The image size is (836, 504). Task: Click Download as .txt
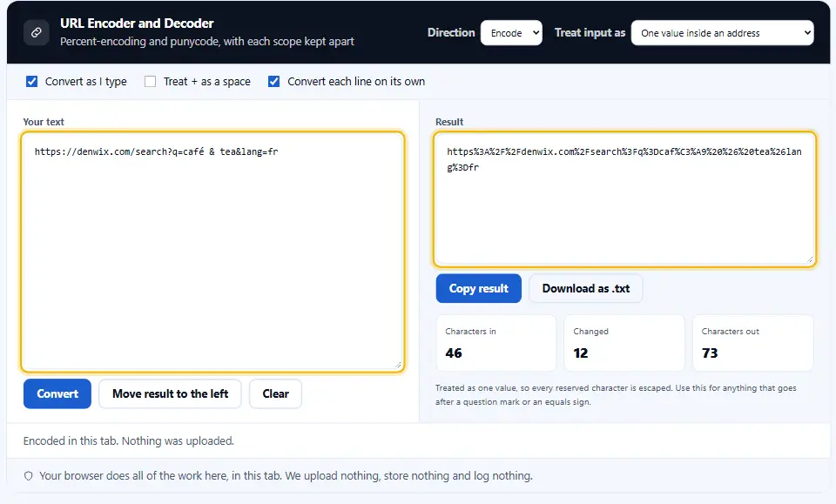(x=586, y=288)
